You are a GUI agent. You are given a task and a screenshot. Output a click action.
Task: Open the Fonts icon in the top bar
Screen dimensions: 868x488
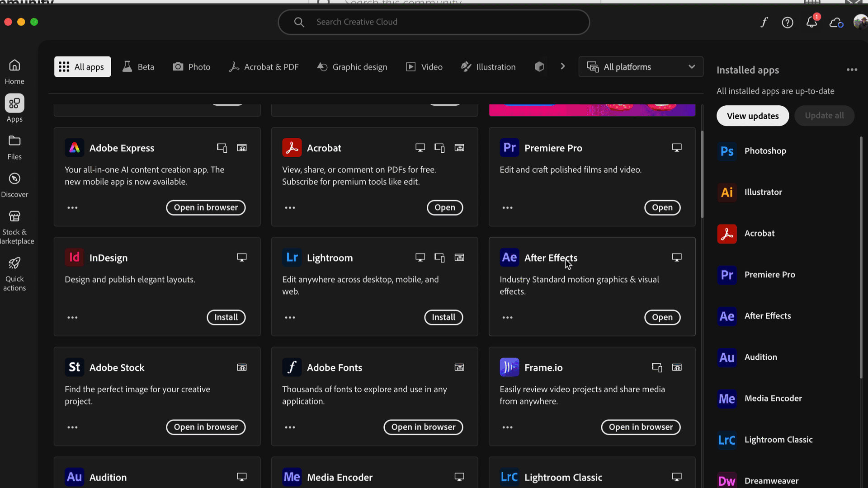pyautogui.click(x=764, y=22)
